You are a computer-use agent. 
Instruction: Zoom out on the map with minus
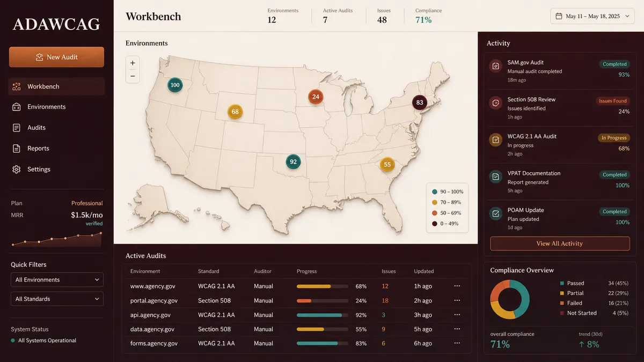tap(133, 76)
